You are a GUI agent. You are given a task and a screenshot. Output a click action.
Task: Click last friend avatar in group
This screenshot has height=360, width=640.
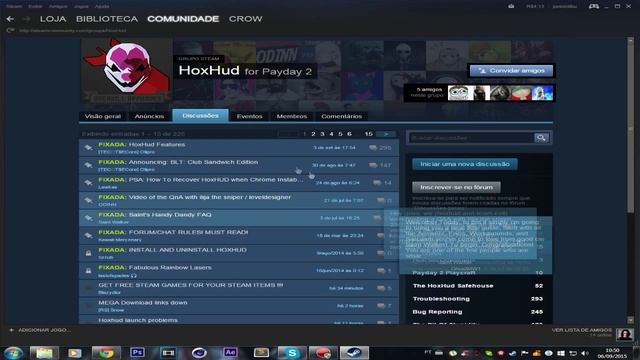coord(542,93)
